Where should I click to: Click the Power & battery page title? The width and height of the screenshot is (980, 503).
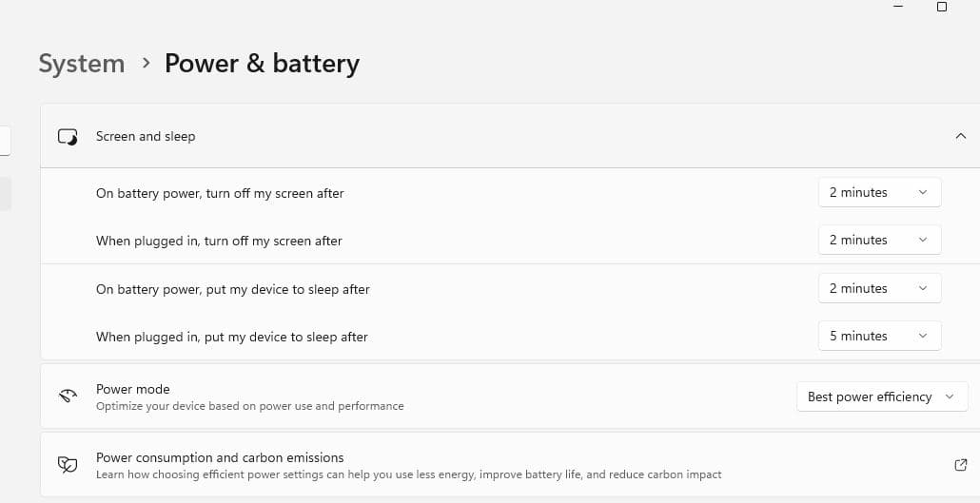(x=262, y=64)
